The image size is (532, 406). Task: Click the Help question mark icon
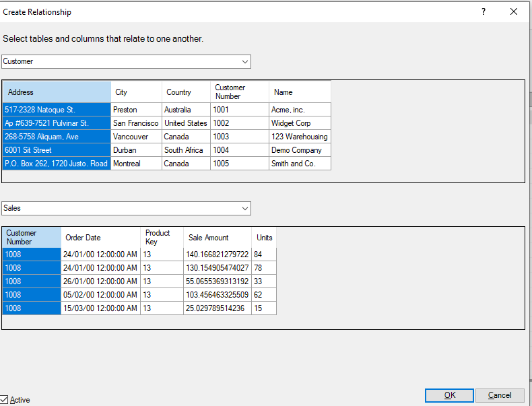[483, 11]
